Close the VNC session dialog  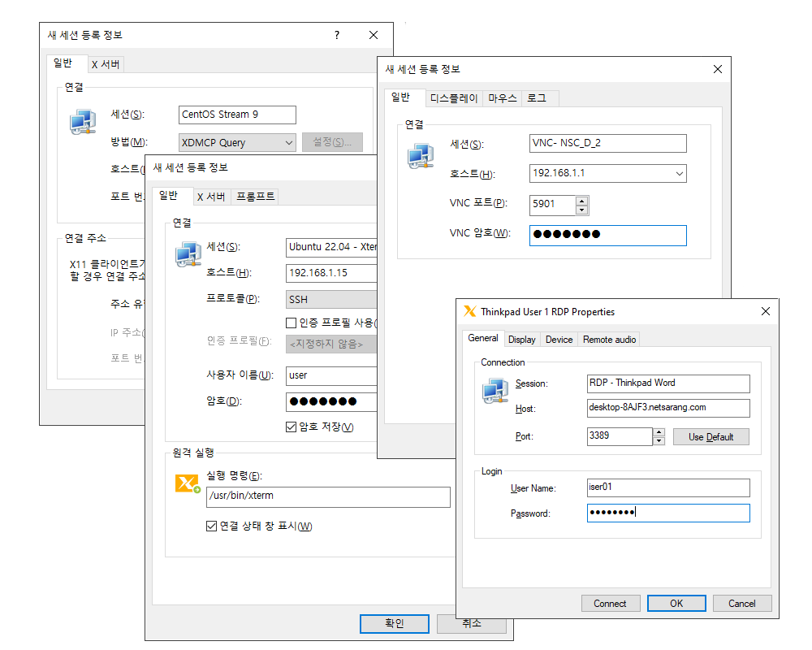[717, 69]
